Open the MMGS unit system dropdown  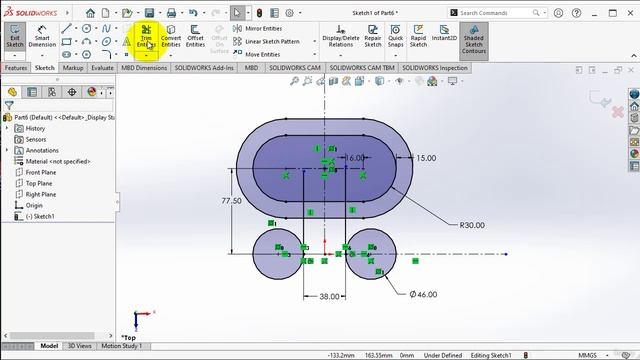607,356
